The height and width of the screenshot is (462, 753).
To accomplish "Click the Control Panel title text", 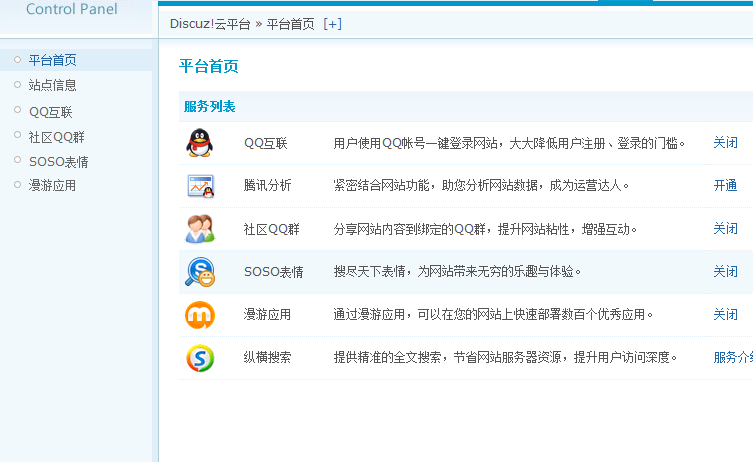I will pyautogui.click(x=72, y=9).
